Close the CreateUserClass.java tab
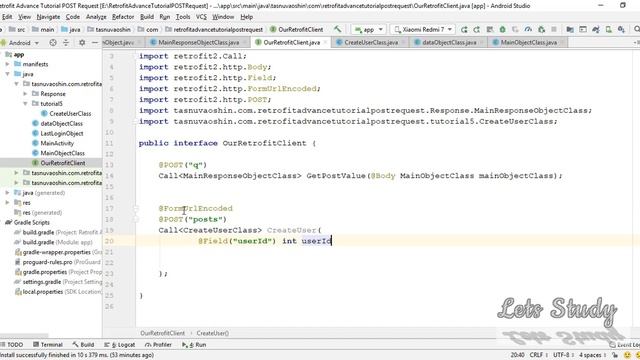Viewport: 640px width, 360px height. [x=403, y=42]
